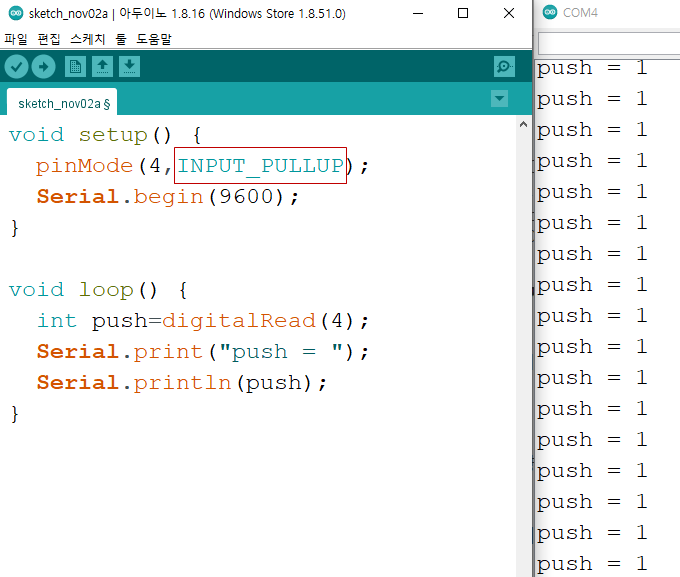Open a sketch using up-arrow icon
This screenshot has width=680, height=577.
(102, 66)
